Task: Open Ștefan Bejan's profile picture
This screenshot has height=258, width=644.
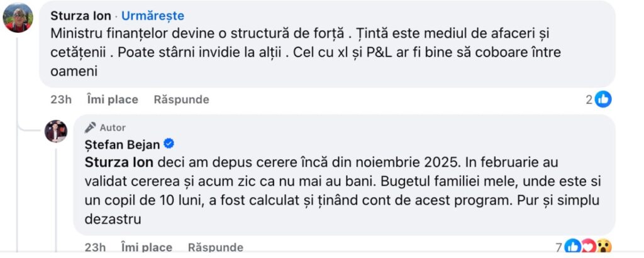Action: tap(56, 131)
